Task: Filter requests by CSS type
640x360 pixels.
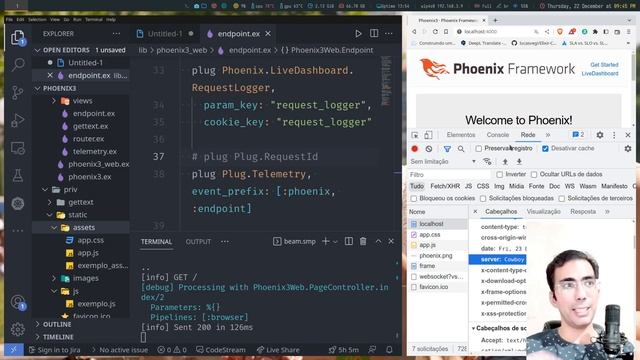Action: tap(483, 186)
